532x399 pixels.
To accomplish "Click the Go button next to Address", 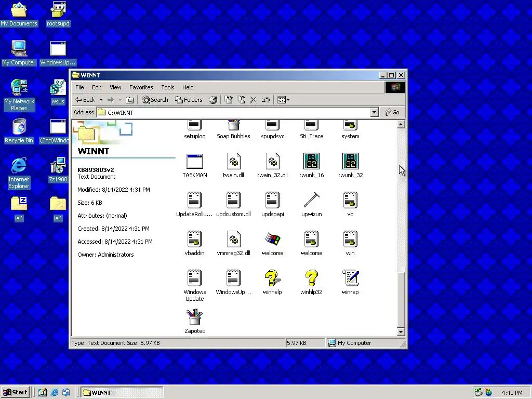I will point(392,112).
